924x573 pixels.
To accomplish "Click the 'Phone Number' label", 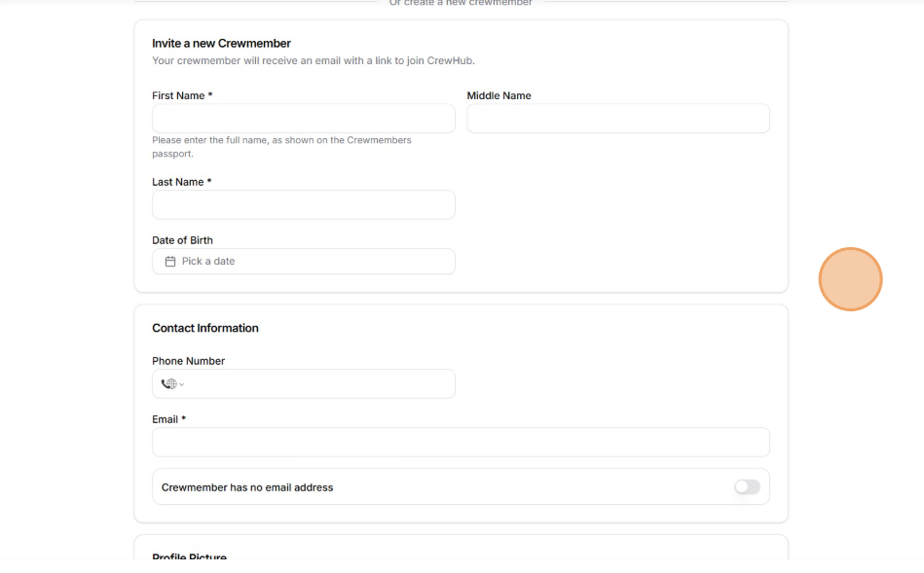I will [x=188, y=361].
